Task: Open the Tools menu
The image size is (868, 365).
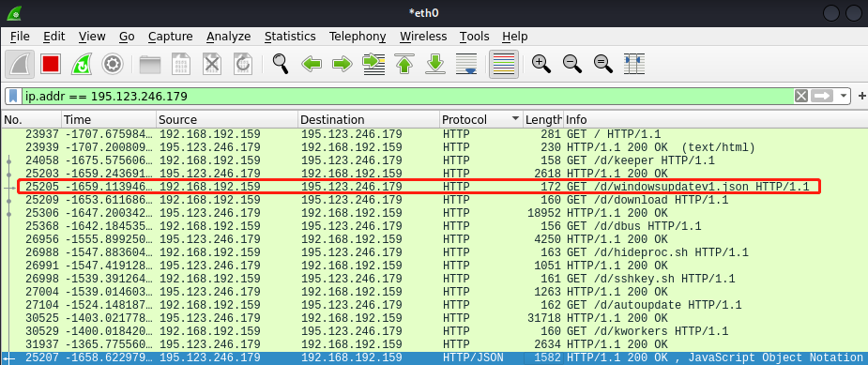Action: click(x=475, y=37)
